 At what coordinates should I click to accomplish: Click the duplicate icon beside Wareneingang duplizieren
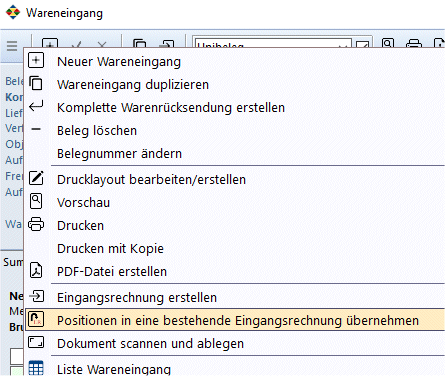pos(36,83)
